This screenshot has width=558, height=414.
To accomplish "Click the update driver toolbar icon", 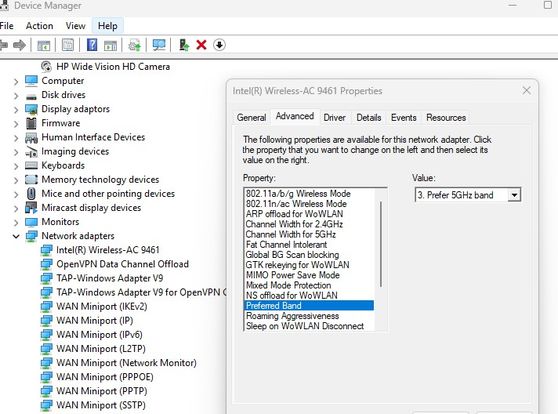I will coord(135,45).
